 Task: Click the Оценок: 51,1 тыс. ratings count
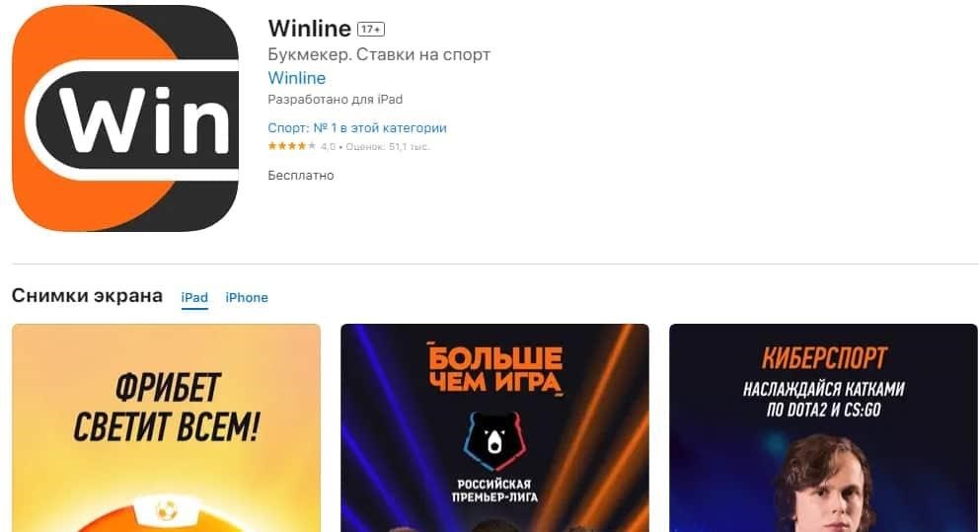pyautogui.click(x=388, y=147)
